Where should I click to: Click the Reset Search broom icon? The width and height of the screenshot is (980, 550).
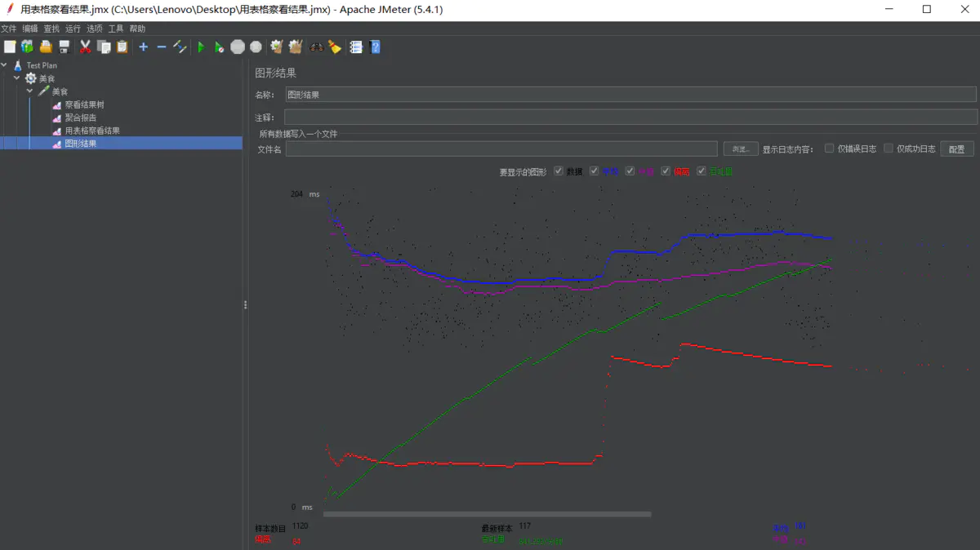(x=335, y=47)
